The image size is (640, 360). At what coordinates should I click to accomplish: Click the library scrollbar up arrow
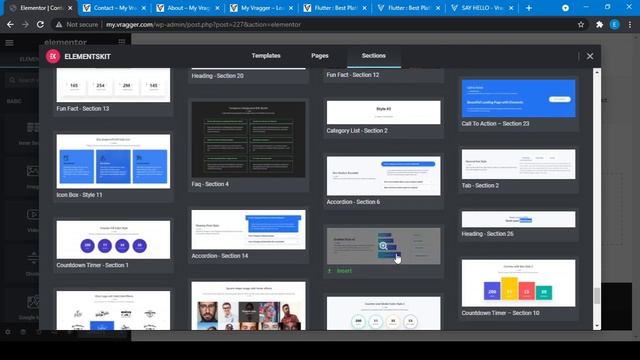[597, 72]
